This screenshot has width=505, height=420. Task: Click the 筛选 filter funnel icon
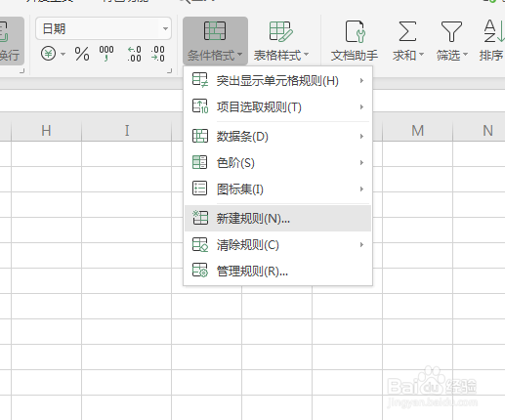point(451,31)
